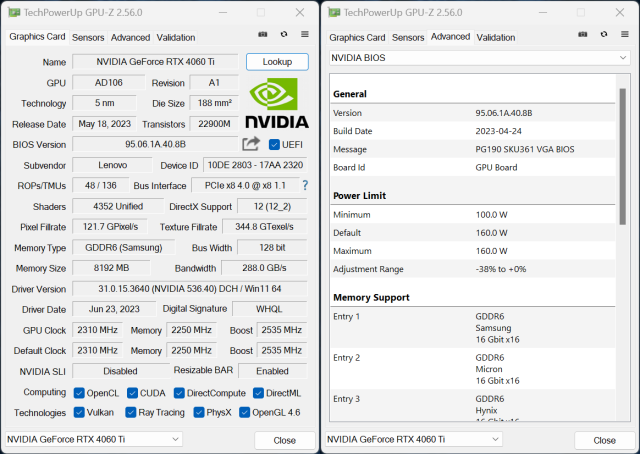
Task: Toggle the Vulkan technologies checkbox
Action: click(78, 412)
